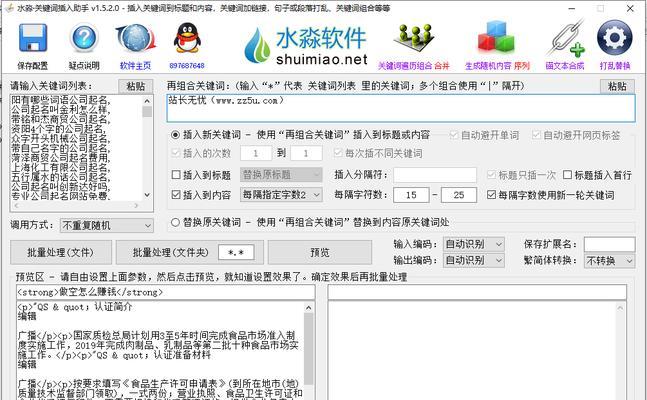Open the software homepage globe icon

pos(135,38)
